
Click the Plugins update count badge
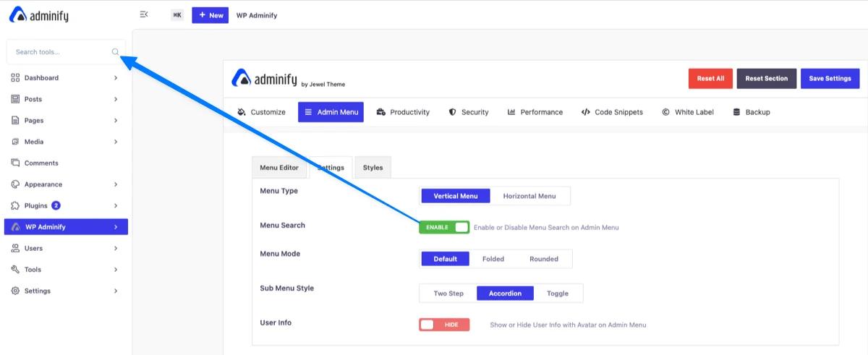[x=56, y=205]
